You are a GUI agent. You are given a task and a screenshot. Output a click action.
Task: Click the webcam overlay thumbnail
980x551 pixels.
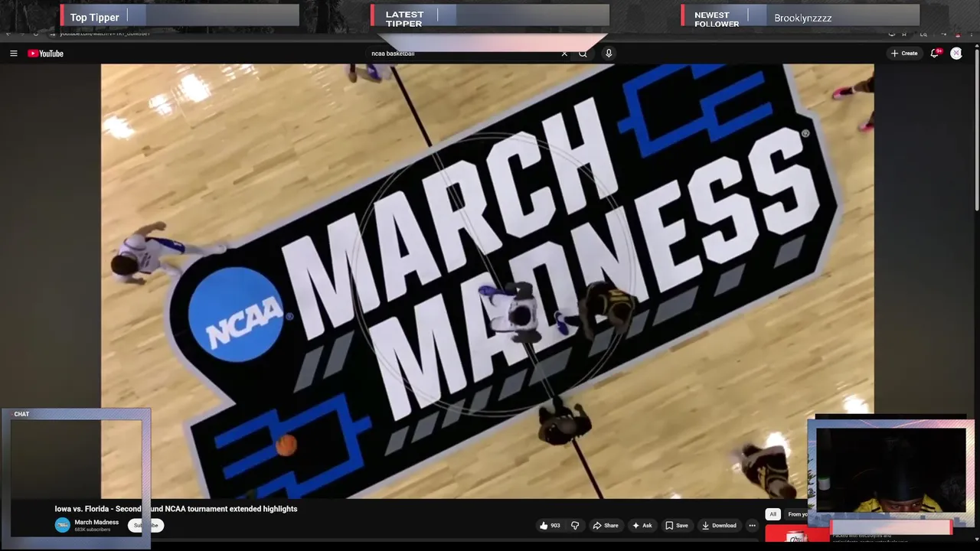tap(890, 470)
